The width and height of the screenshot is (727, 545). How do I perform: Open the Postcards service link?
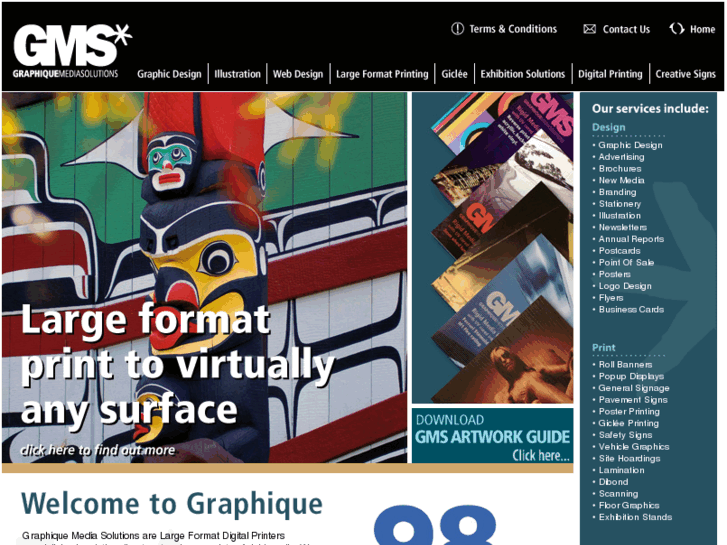pos(619,251)
